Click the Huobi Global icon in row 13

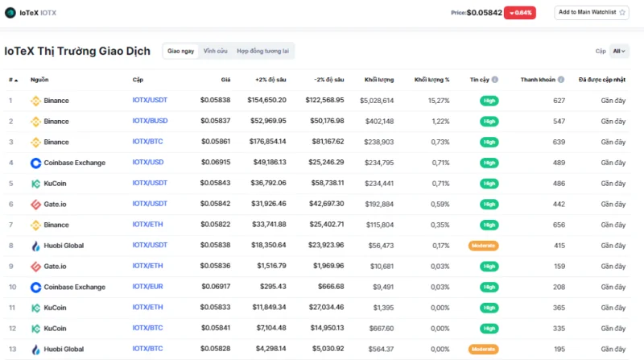click(35, 350)
